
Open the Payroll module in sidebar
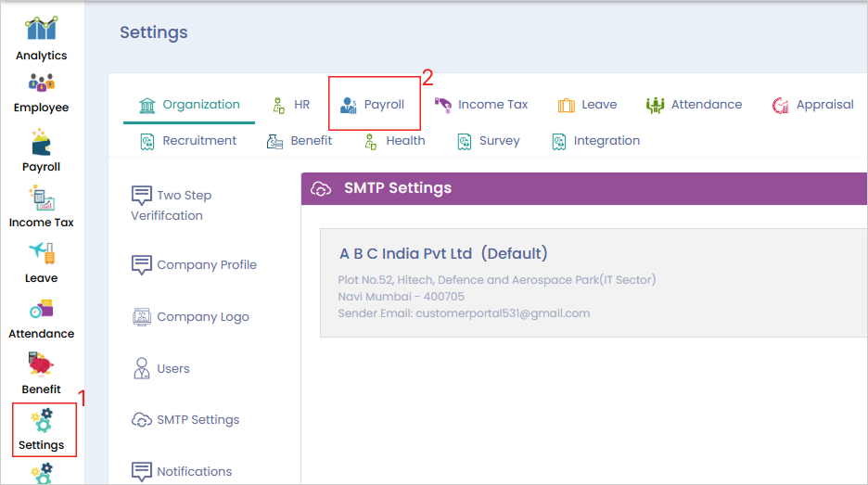[x=41, y=142]
